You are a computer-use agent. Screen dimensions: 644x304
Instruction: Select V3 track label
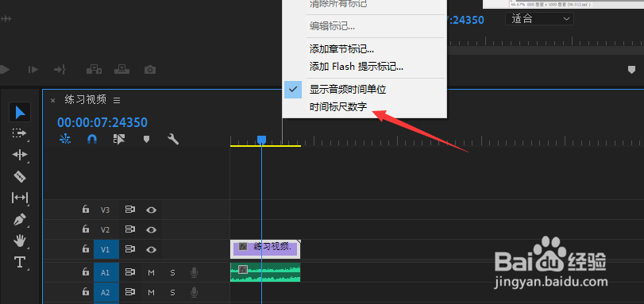pos(106,210)
